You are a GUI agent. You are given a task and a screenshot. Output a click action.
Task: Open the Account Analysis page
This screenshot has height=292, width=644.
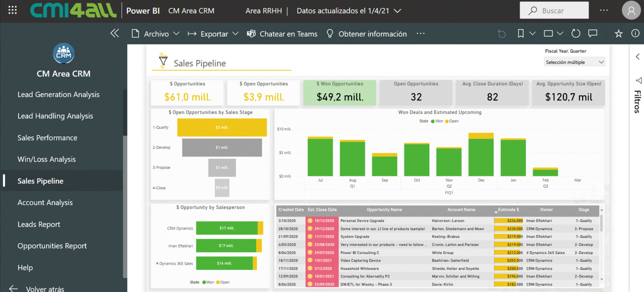(45, 202)
